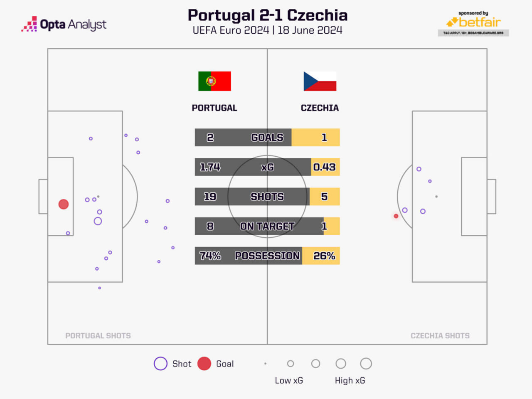Click the red Goal legend circle
The image size is (532, 399).
pyautogui.click(x=204, y=364)
